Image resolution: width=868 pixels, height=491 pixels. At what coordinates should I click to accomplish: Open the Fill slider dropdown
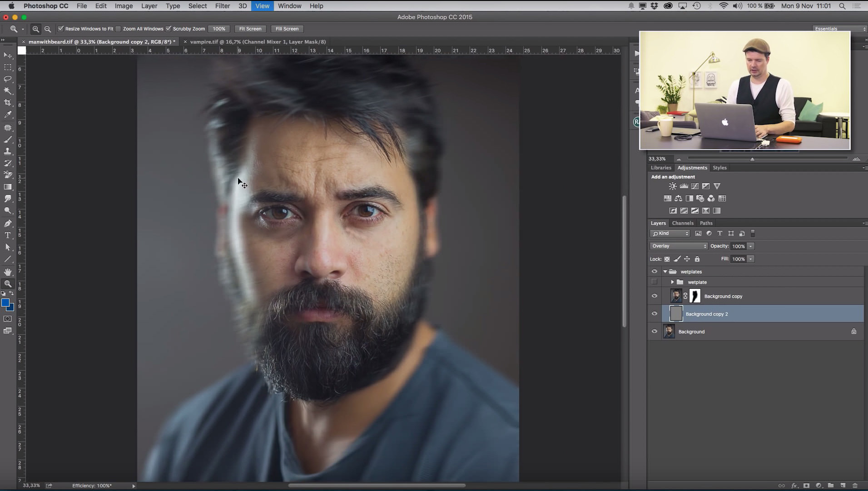(x=751, y=259)
